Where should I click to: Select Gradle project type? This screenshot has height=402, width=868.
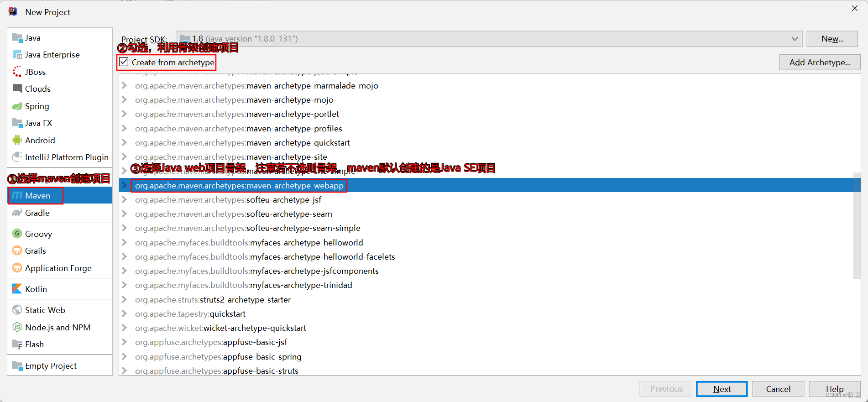point(60,213)
